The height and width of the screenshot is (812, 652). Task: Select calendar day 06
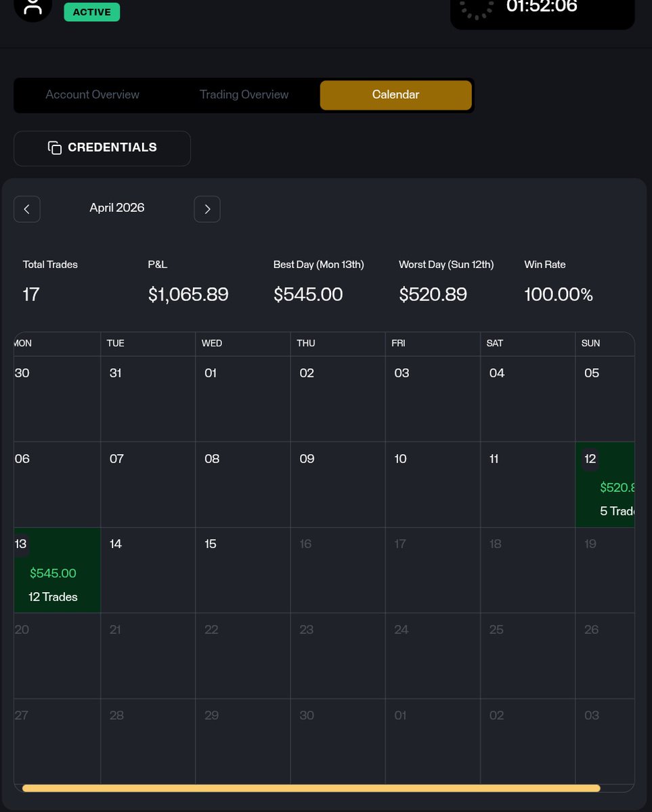coord(58,484)
